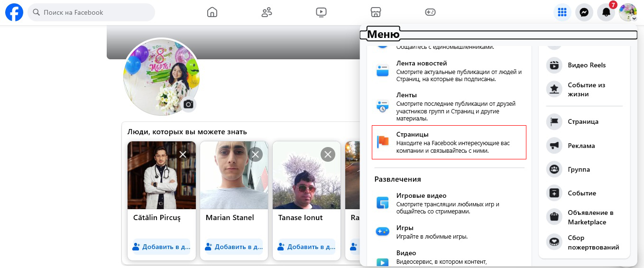The image size is (644, 268).
Task: Start a Сбор пожертвований
Action: 584,242
